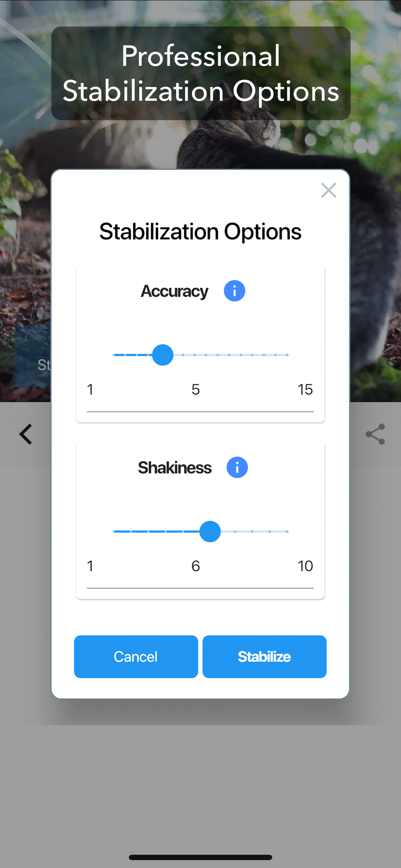Tap the cat video preview
Image resolution: width=401 pixels, height=868 pixels.
(371, 236)
